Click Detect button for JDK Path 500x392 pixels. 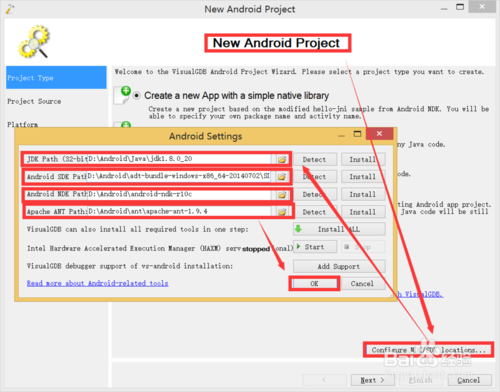[x=315, y=159]
